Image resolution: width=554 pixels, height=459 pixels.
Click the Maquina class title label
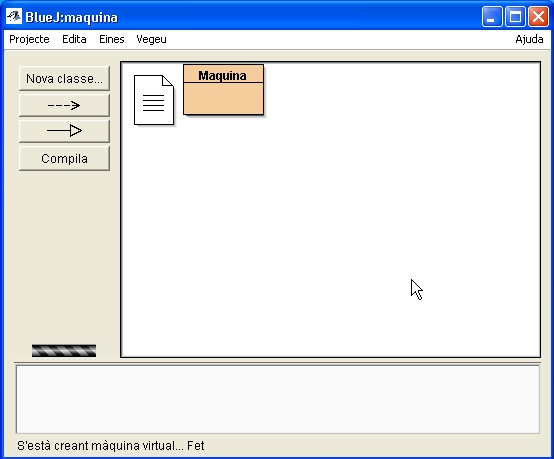(x=222, y=75)
